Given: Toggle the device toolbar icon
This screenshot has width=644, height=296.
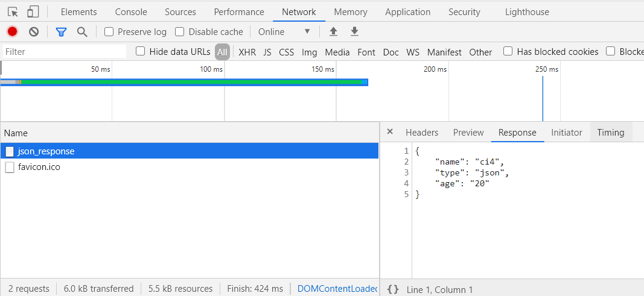Looking at the screenshot, I should 33,12.
